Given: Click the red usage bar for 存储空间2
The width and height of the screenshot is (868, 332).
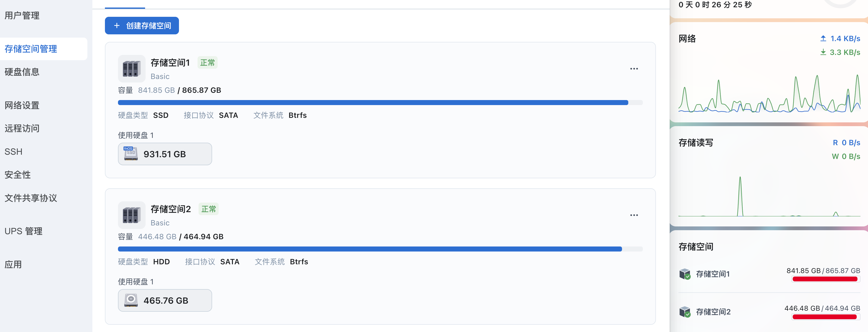Looking at the screenshot, I should tap(825, 317).
